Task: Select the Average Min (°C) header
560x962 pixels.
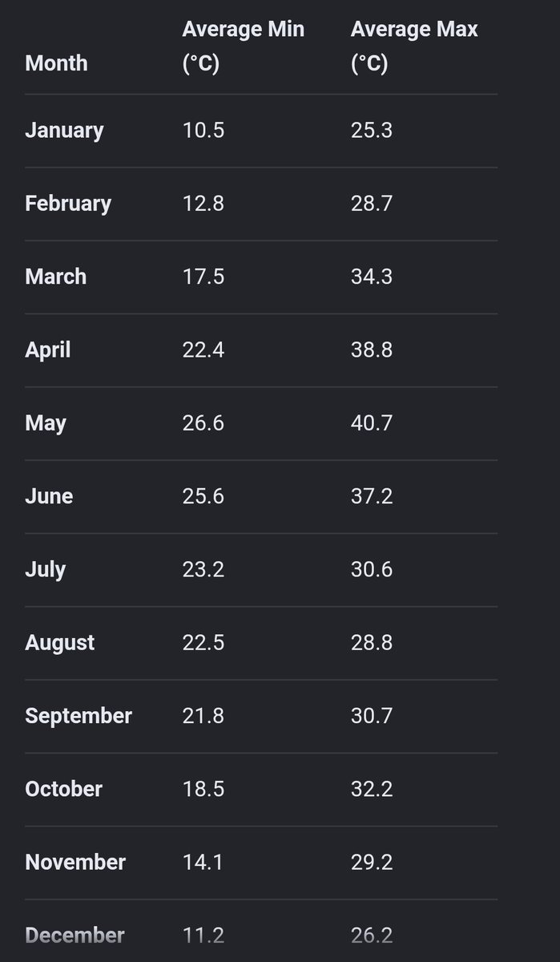Action: pyautogui.click(x=243, y=46)
